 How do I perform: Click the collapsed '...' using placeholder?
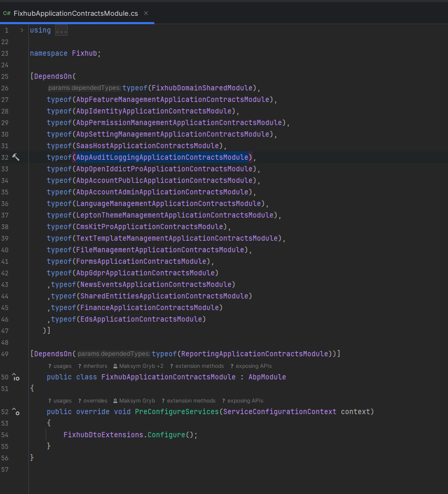[x=61, y=30]
